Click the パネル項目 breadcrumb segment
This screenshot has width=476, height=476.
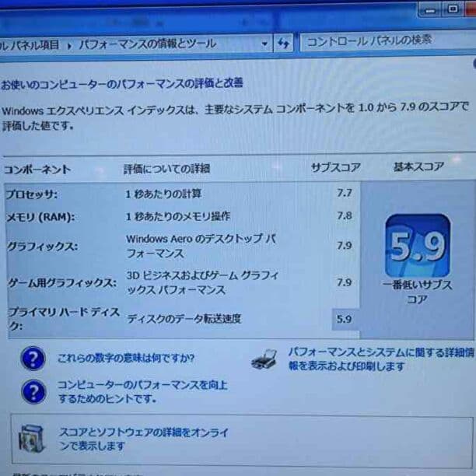(x=30, y=45)
